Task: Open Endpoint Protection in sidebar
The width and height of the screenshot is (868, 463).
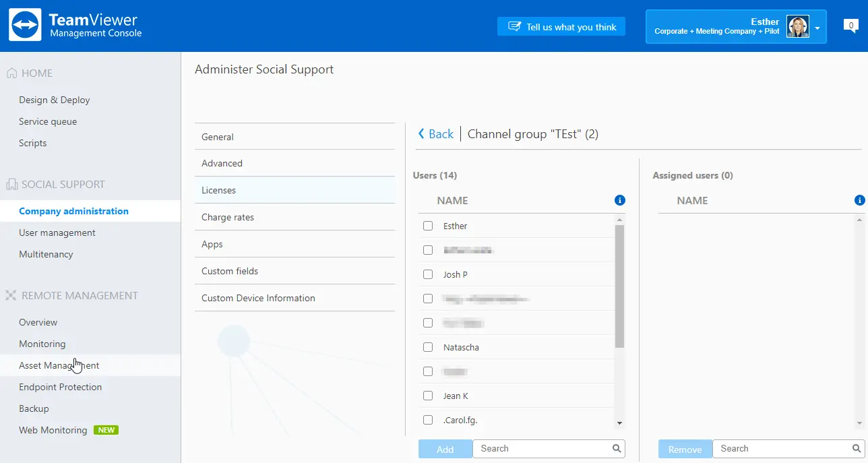Action: [61, 387]
